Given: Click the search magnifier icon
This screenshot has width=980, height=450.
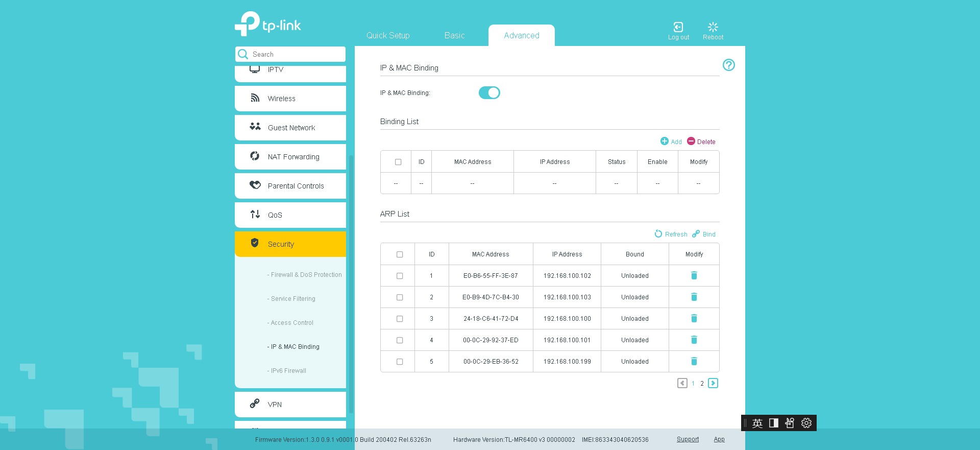Looking at the screenshot, I should pyautogui.click(x=243, y=54).
